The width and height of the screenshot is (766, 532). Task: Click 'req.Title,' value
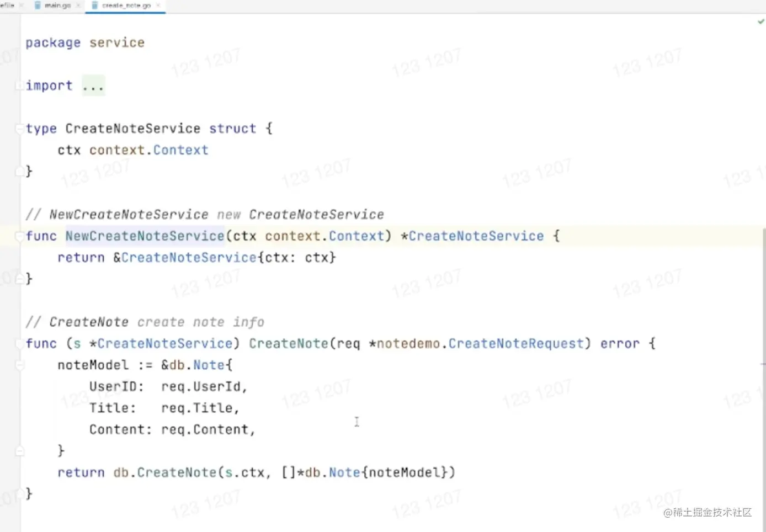[x=201, y=408]
